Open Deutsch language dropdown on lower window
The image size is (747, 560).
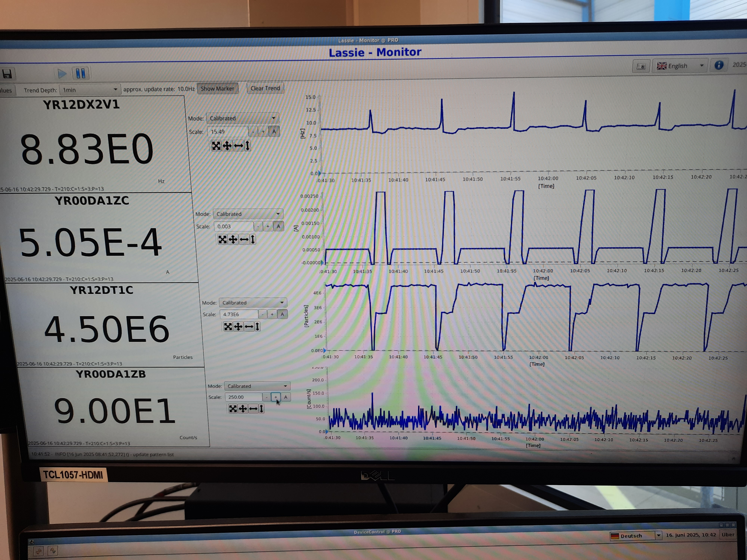coord(635,536)
